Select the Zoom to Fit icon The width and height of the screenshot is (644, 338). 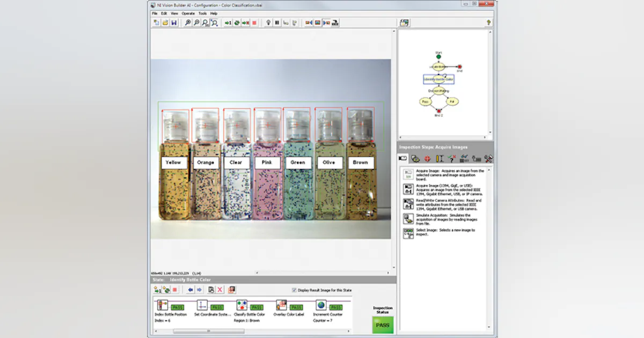coord(214,23)
